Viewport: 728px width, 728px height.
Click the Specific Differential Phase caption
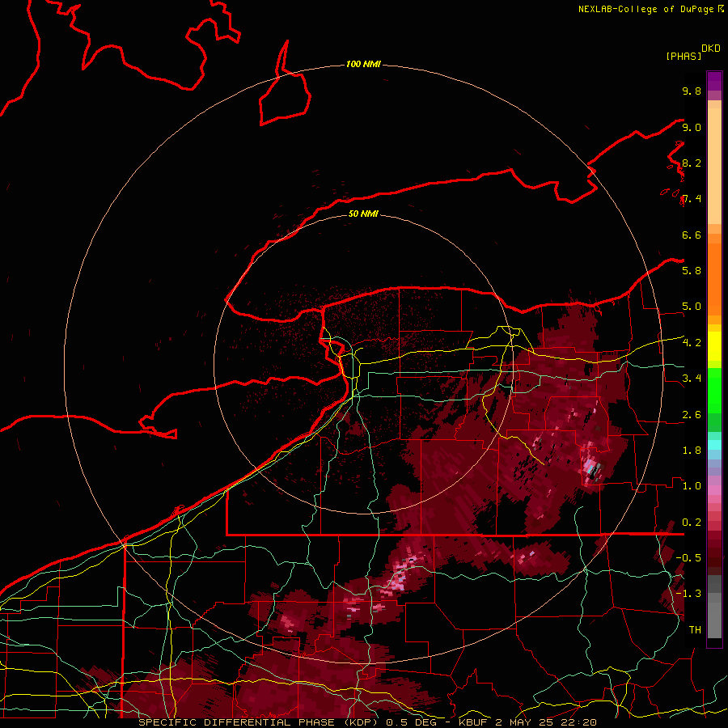point(367,722)
